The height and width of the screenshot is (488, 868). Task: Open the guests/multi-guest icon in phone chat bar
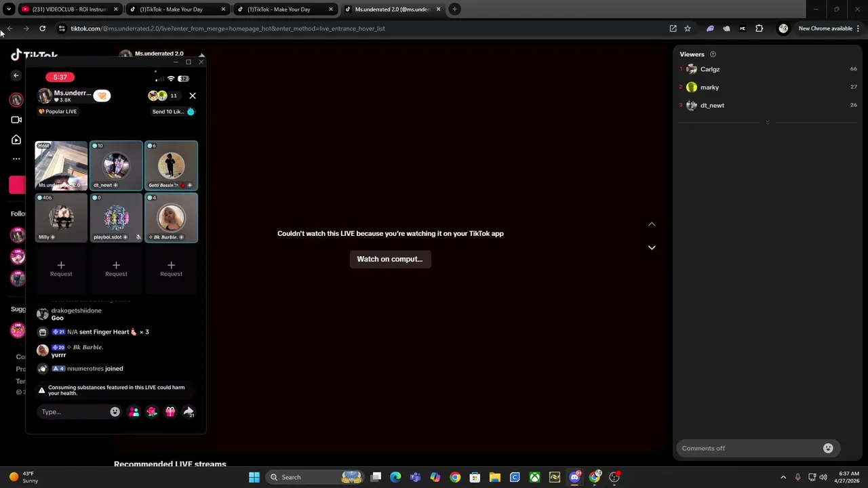coord(134,411)
